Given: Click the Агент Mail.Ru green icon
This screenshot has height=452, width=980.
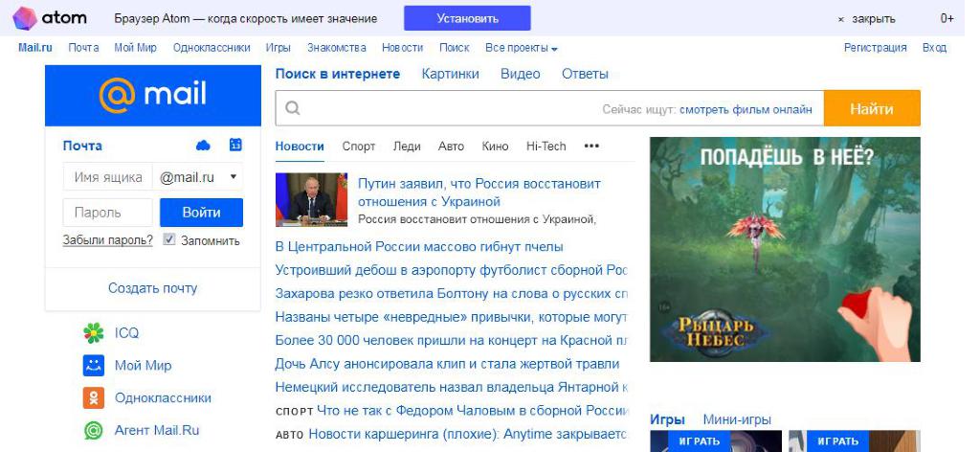Looking at the screenshot, I should 94,431.
